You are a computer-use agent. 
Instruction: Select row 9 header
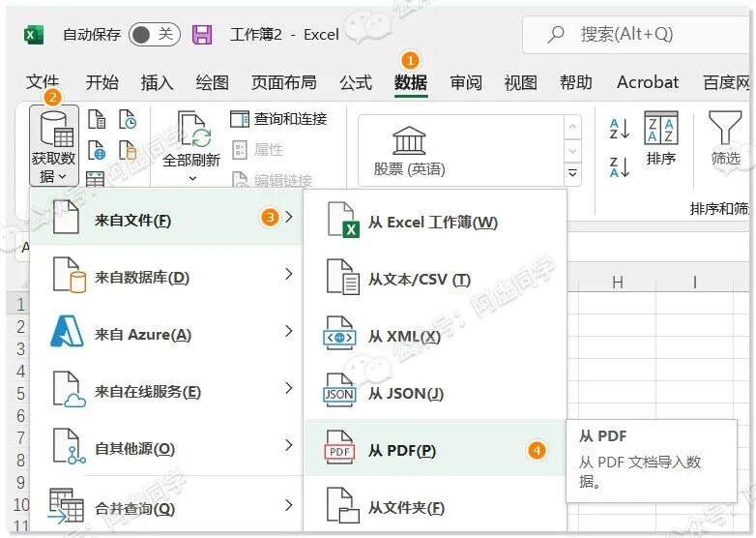pyautogui.click(x=19, y=482)
